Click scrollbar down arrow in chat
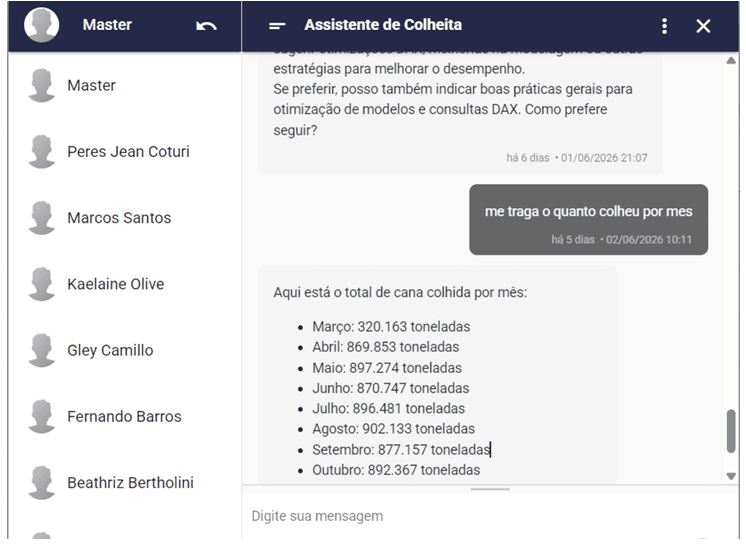The height and width of the screenshot is (554, 746). coord(731,476)
